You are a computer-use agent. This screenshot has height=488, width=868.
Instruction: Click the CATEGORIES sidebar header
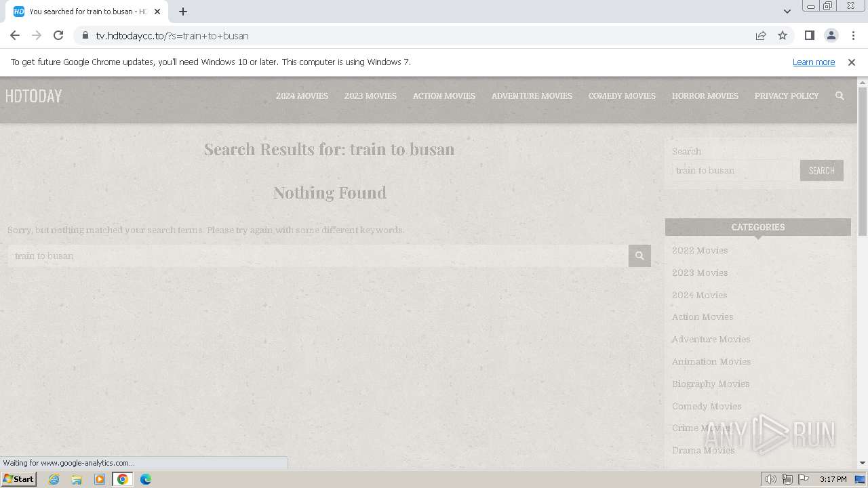(758, 227)
